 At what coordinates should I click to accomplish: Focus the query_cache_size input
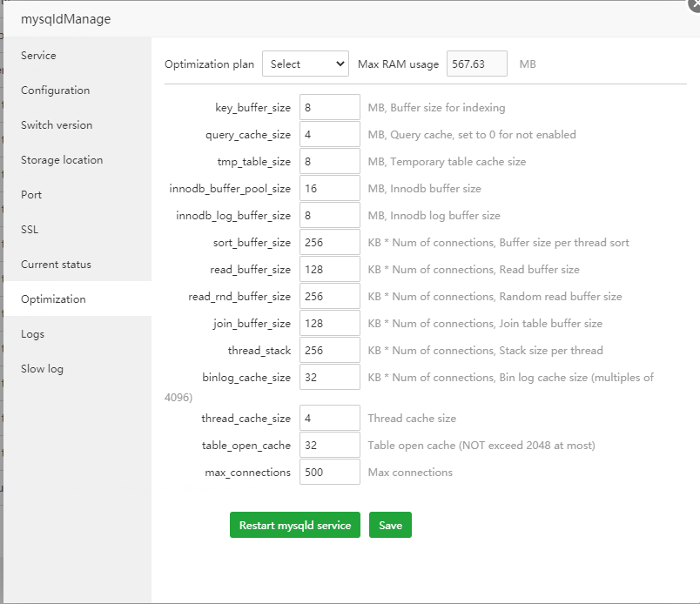329,135
